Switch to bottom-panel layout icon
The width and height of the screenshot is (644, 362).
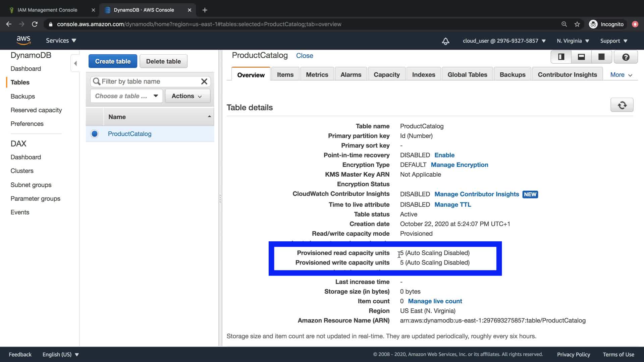(581, 57)
